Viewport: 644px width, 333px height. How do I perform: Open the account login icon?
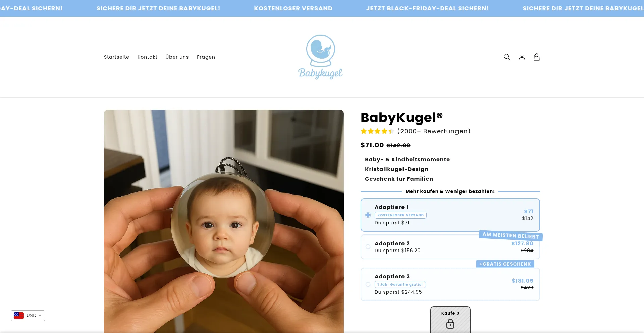click(x=522, y=57)
